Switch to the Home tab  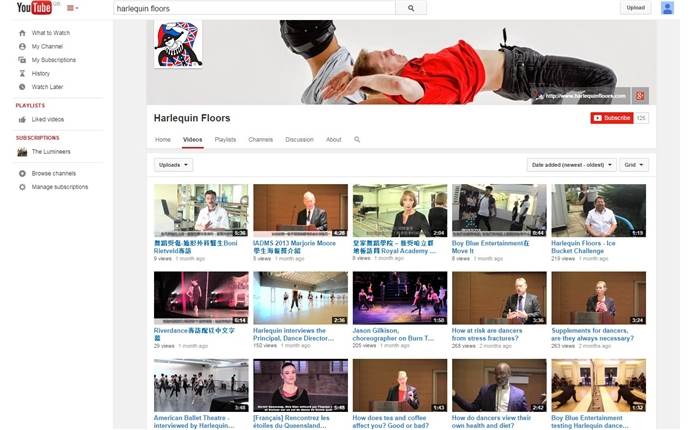click(x=163, y=140)
